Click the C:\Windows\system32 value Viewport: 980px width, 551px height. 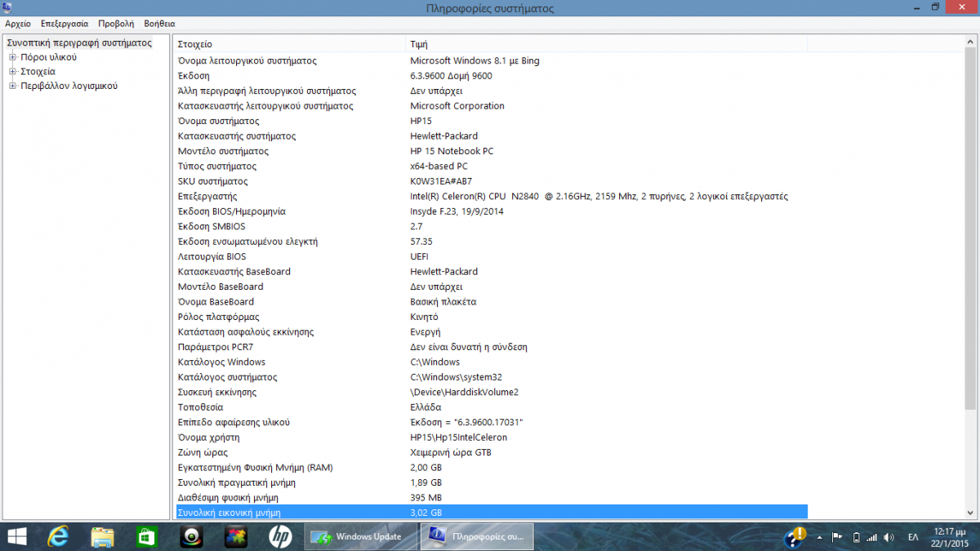pos(456,377)
